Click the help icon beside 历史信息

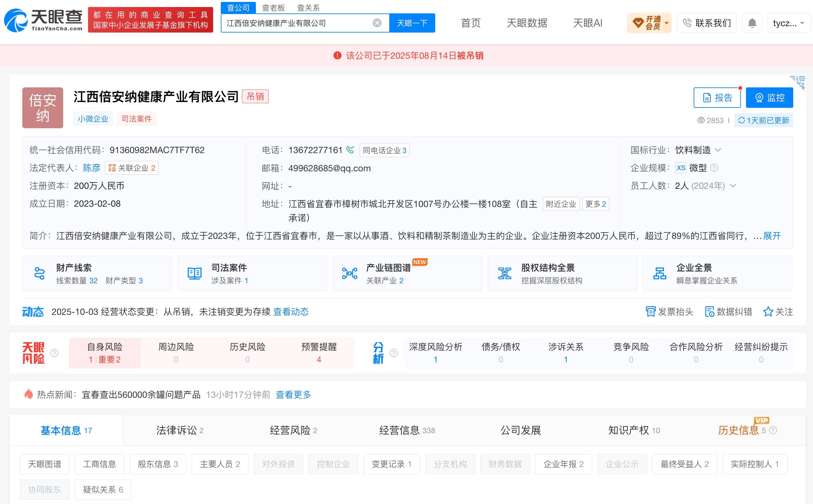(x=773, y=430)
